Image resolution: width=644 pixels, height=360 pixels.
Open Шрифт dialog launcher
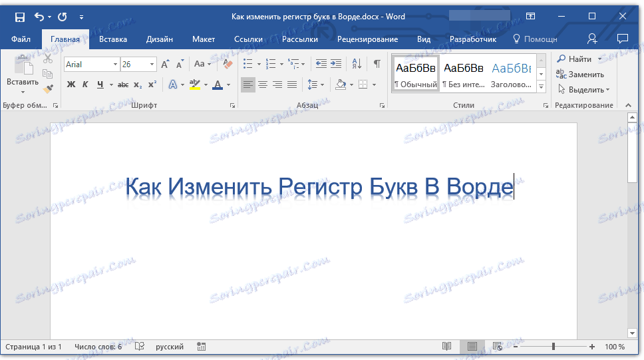(232, 106)
